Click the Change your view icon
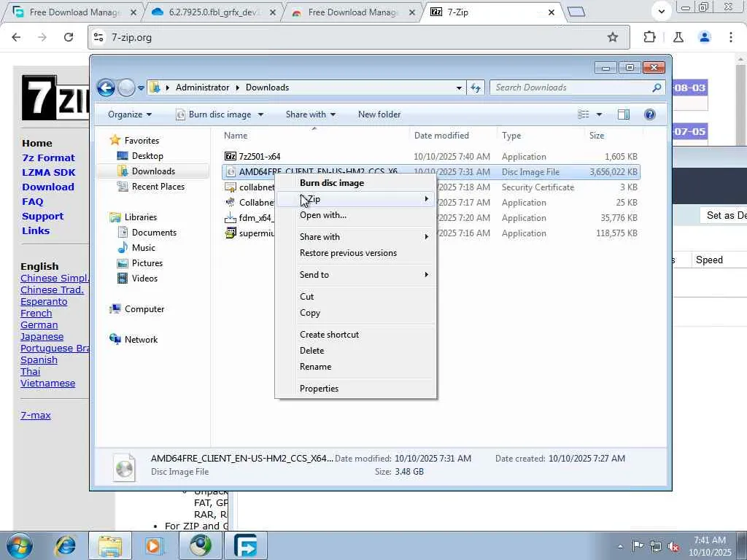747x560 pixels. 584,114
